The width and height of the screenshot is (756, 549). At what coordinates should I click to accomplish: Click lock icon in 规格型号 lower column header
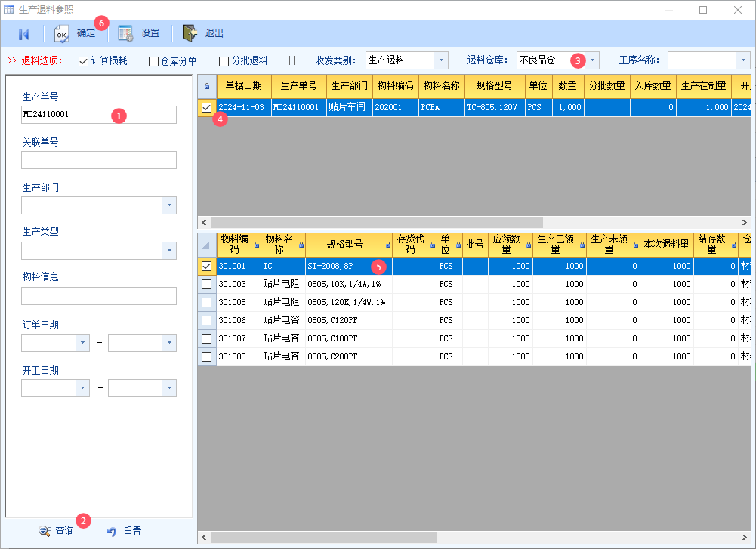tap(388, 245)
